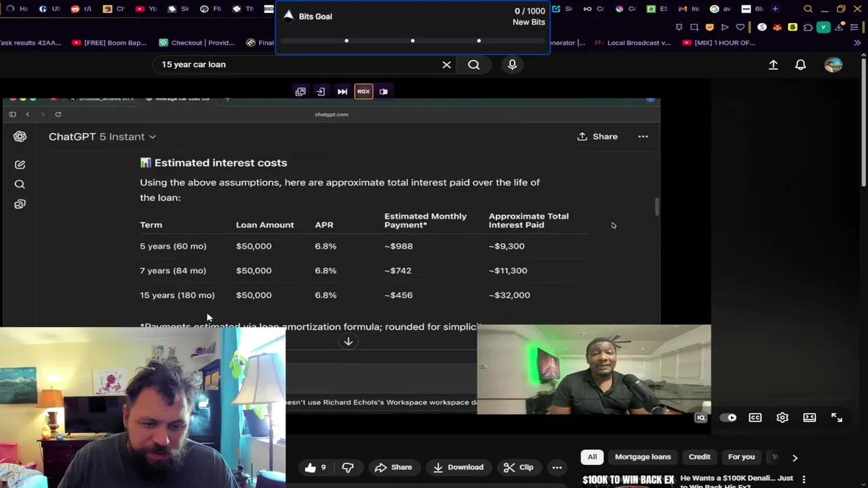Show more filter chips with right arrow
868x488 pixels.
pyautogui.click(x=795, y=457)
